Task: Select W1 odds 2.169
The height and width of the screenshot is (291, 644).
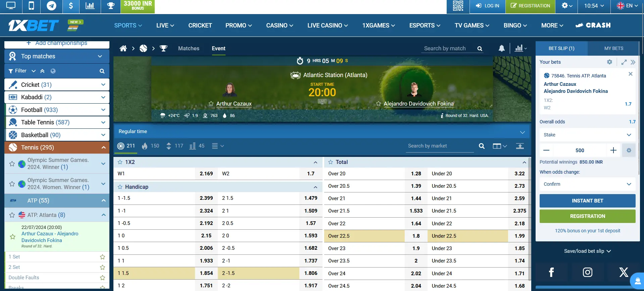Action: coord(206,174)
